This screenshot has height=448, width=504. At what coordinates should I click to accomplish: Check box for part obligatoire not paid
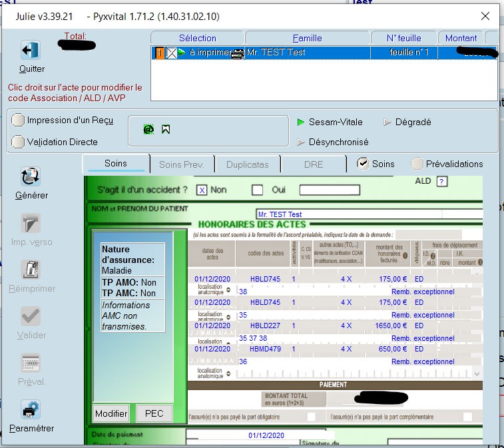(x=311, y=417)
